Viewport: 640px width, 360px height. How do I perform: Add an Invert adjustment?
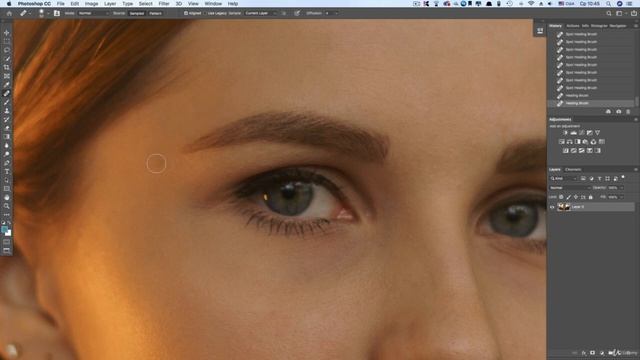[565, 151]
